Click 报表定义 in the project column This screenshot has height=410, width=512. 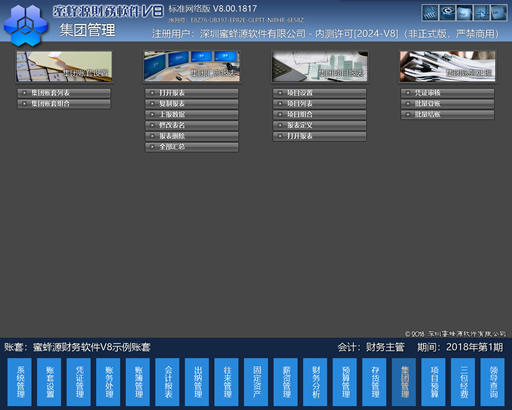pyautogui.click(x=319, y=125)
